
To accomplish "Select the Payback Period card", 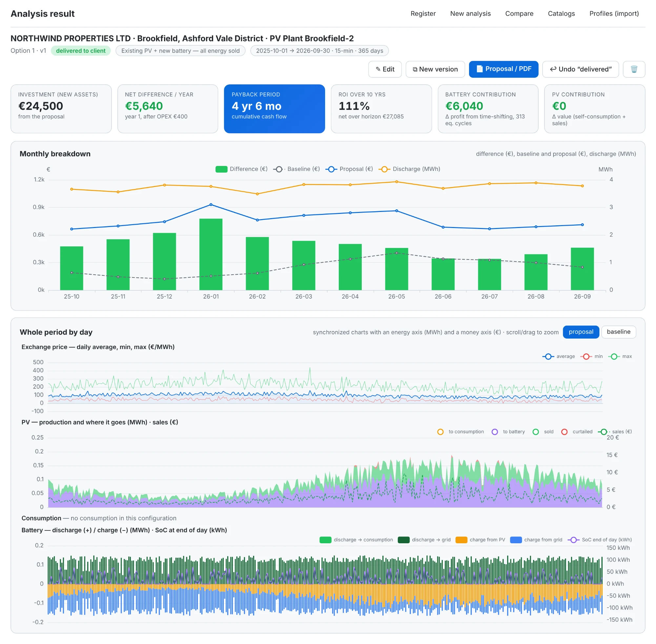I will pyautogui.click(x=274, y=109).
